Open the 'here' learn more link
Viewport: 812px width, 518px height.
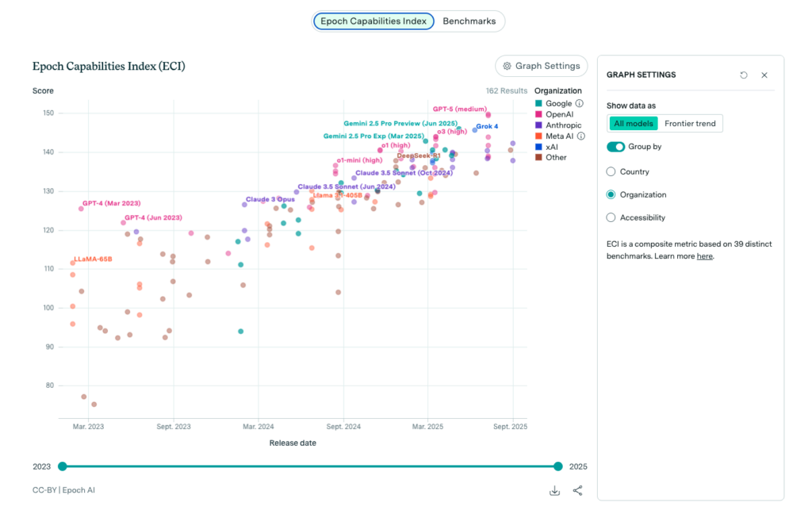click(704, 256)
